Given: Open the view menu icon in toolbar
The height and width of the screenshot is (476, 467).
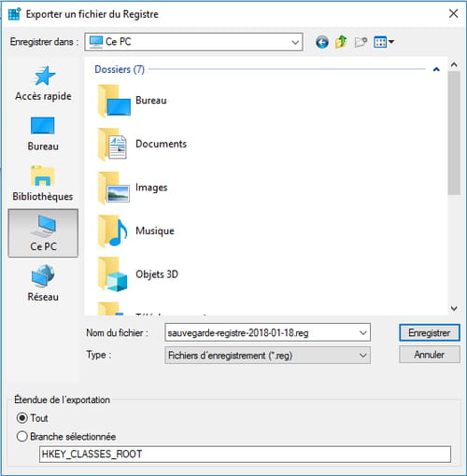Looking at the screenshot, I should point(384,42).
